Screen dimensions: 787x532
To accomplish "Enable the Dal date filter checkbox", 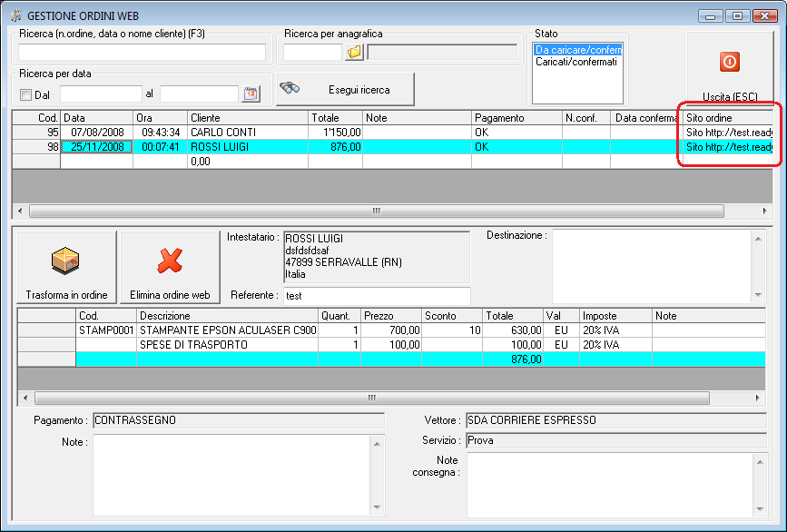I will pos(25,94).
